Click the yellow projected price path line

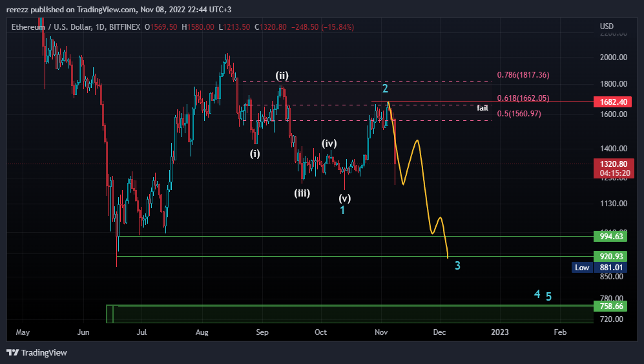(424, 180)
